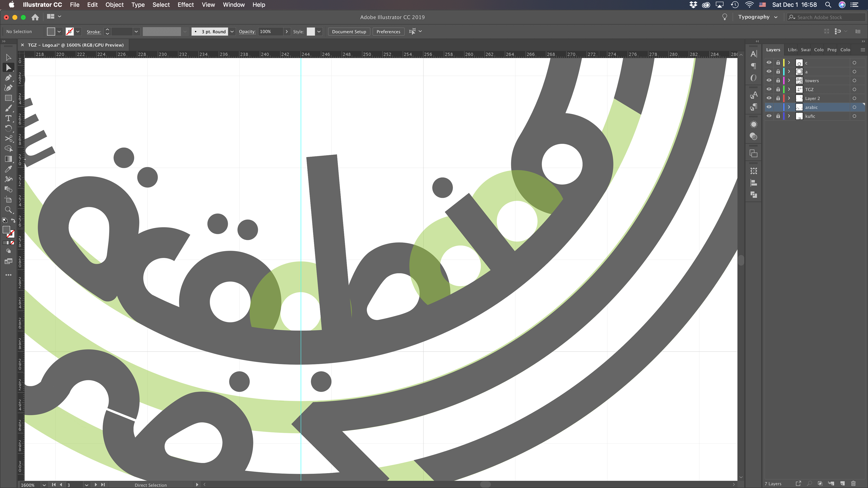Viewport: 868px width, 488px height.
Task: Select the Zoom tool
Action: point(8,210)
